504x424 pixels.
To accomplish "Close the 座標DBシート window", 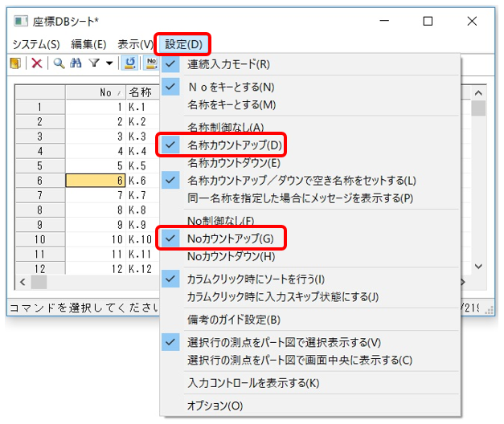I will [472, 21].
